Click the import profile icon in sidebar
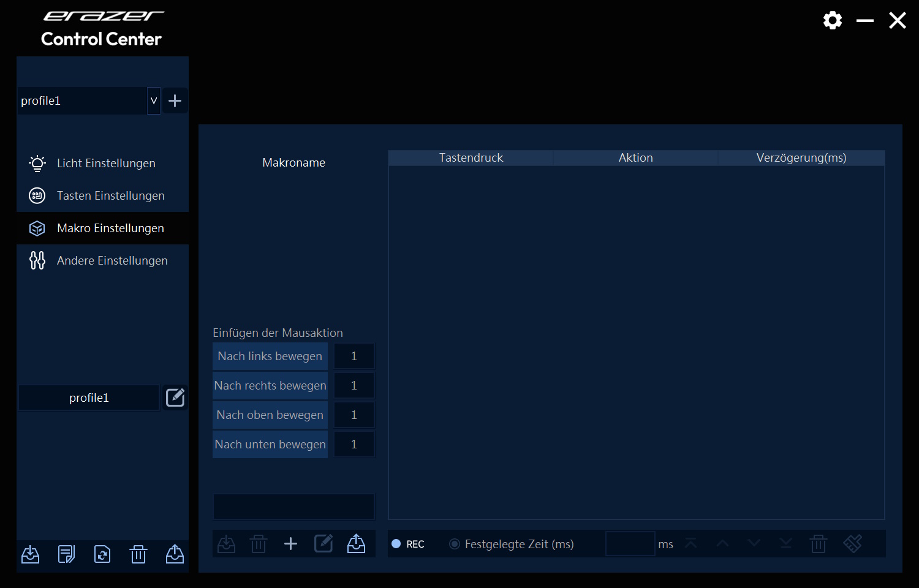The height and width of the screenshot is (588, 919). click(x=31, y=554)
